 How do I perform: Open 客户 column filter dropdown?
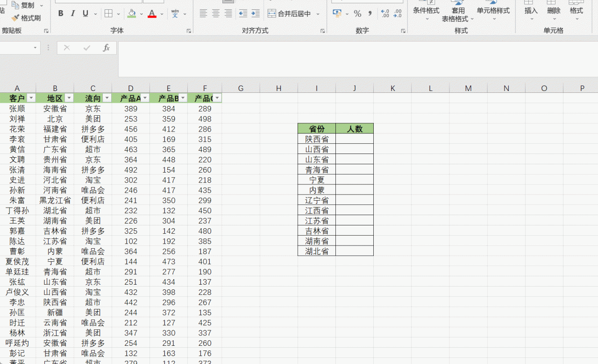(x=31, y=98)
